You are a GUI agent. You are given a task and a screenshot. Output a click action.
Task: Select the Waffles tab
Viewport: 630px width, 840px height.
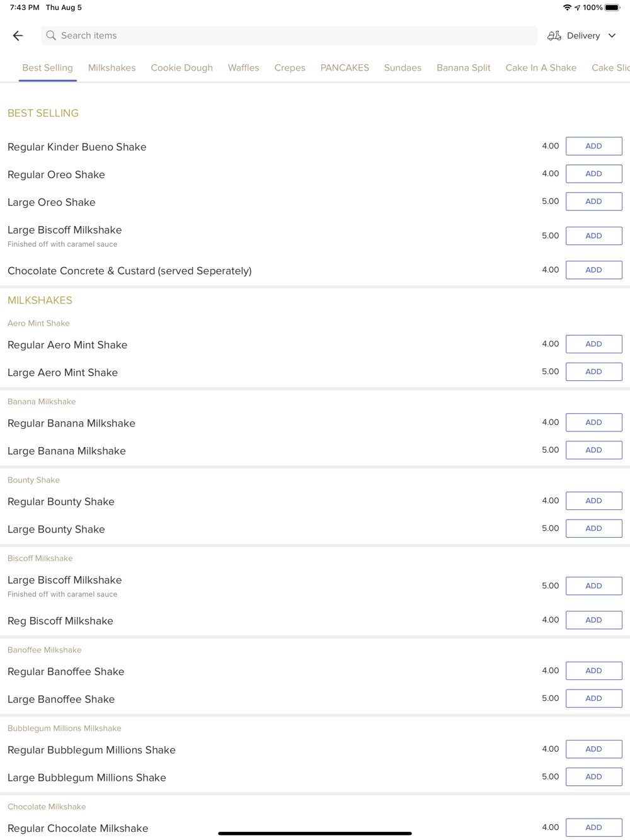(243, 67)
